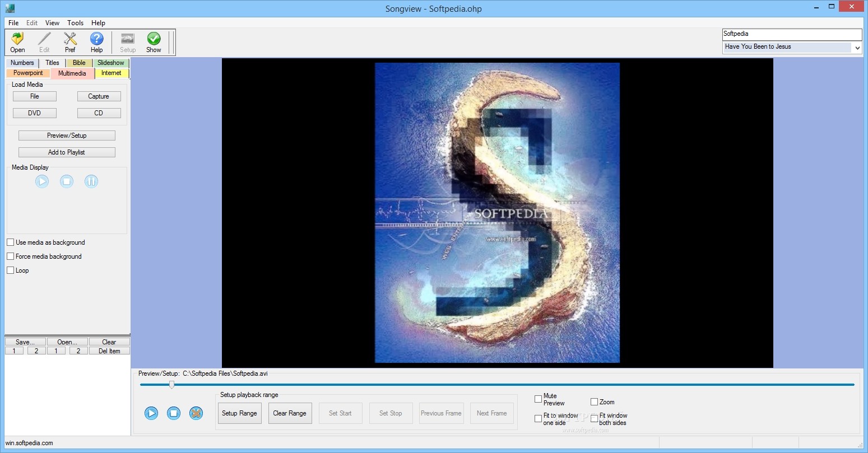Click the orange-crossed icon beside preview stop
Screen dimensions: 868x453
[x=196, y=413]
